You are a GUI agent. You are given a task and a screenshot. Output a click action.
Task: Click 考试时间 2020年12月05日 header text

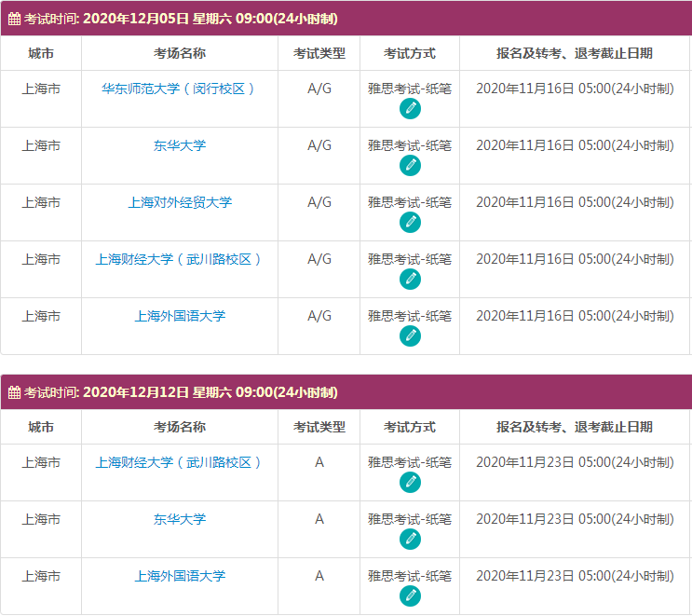click(181, 19)
